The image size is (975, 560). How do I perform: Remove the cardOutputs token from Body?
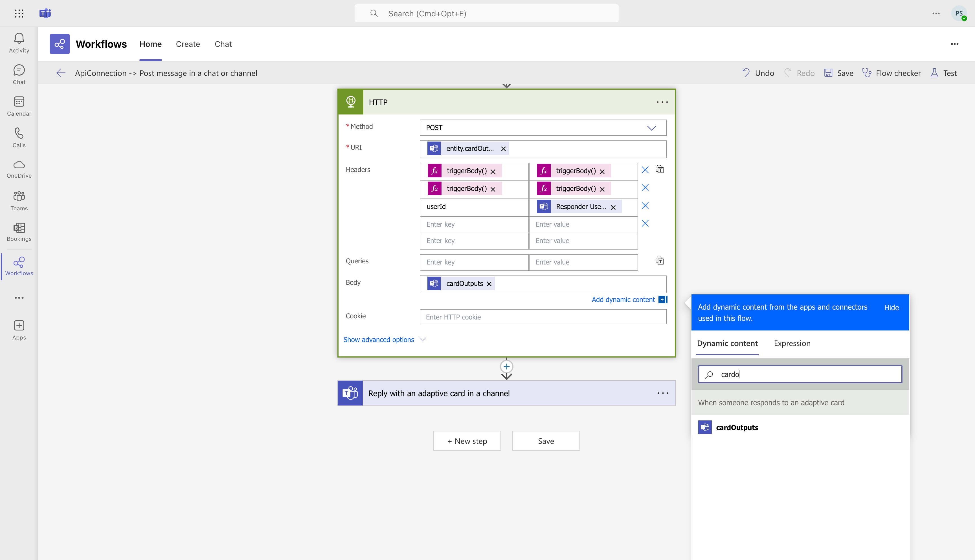coord(489,284)
